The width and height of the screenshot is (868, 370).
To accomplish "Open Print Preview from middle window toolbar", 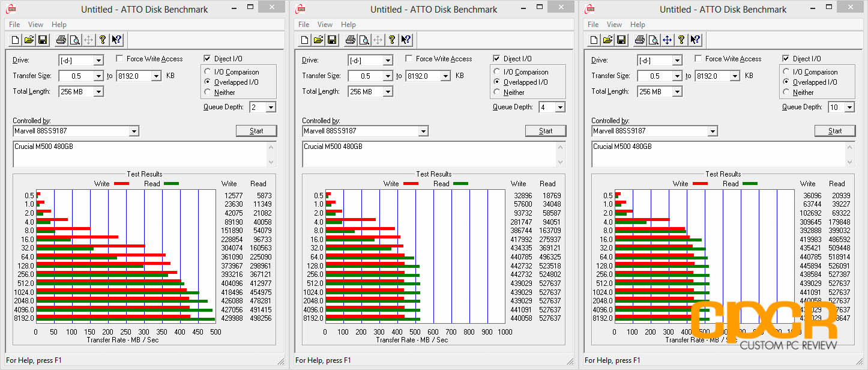I will 364,40.
